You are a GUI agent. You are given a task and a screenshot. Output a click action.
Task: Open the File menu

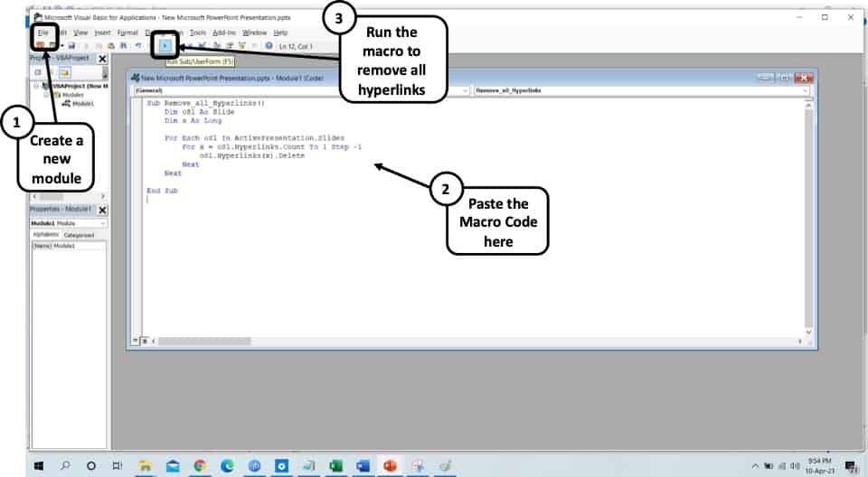point(42,33)
